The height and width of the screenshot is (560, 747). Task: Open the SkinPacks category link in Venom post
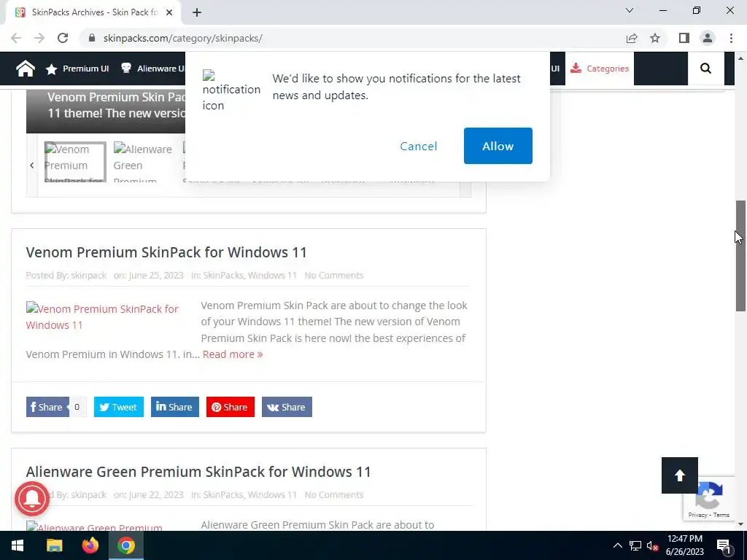tap(223, 275)
